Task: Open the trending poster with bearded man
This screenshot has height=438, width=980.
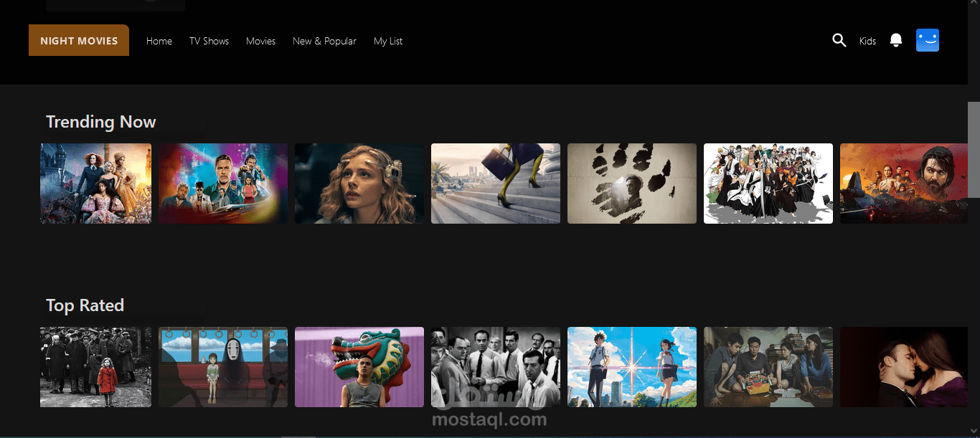Action: [904, 184]
